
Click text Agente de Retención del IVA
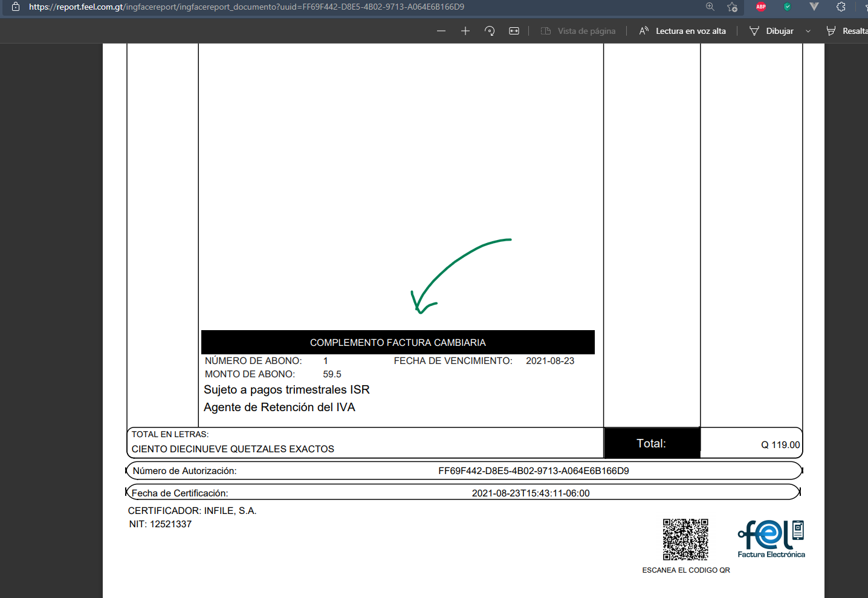coord(279,407)
